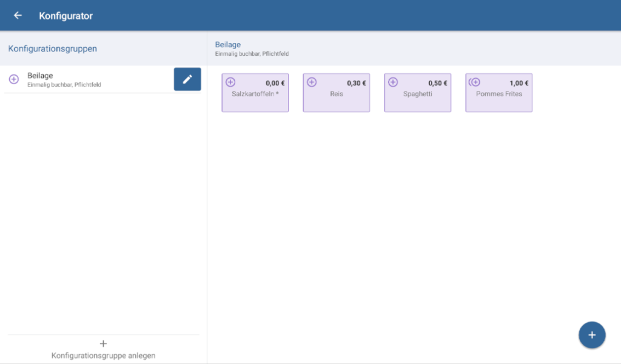This screenshot has width=621, height=364.
Task: Click the Konfigurationsgruppen panel header
Action: point(53,48)
